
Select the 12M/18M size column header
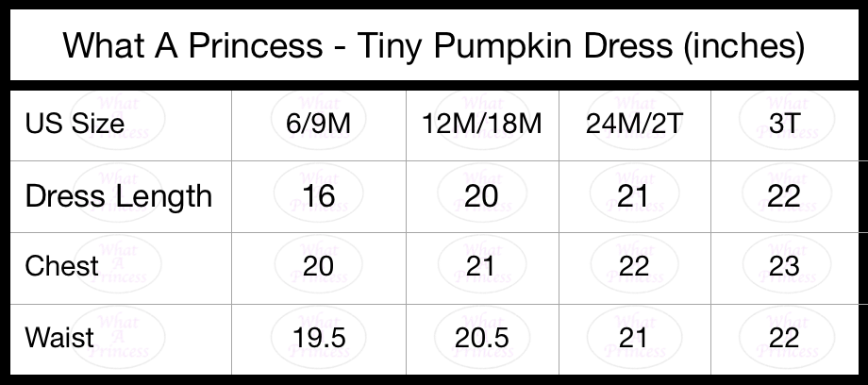[x=481, y=124]
